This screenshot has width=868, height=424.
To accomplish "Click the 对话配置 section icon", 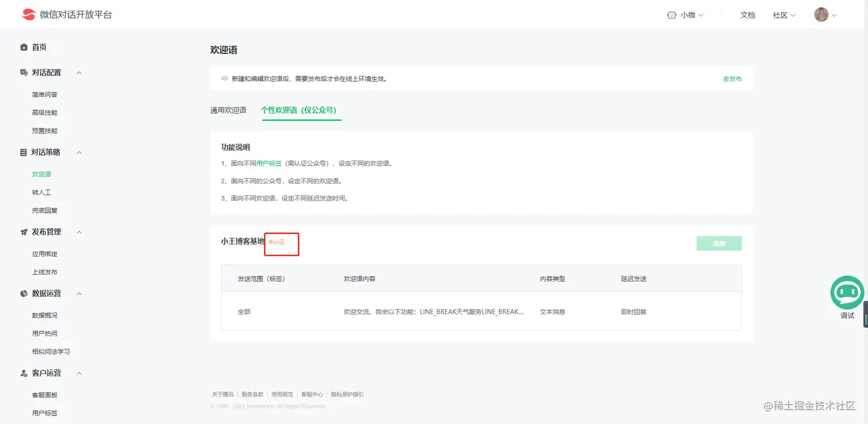I will pyautogui.click(x=22, y=72).
